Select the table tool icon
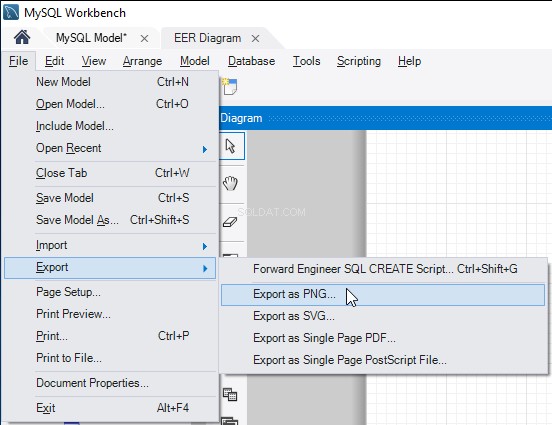This screenshot has width=552, height=425. [x=230, y=395]
